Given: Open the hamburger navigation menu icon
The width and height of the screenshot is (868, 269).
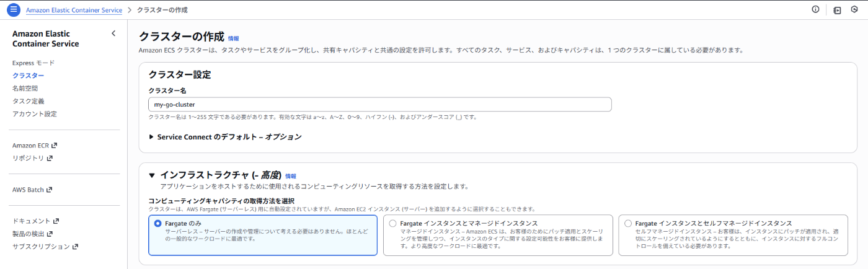Looking at the screenshot, I should tap(14, 10).
